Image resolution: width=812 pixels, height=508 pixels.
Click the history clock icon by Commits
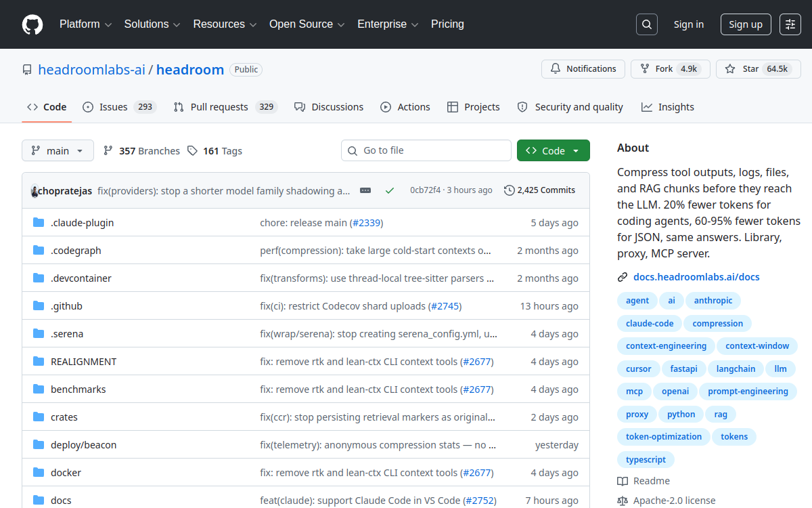tap(510, 190)
